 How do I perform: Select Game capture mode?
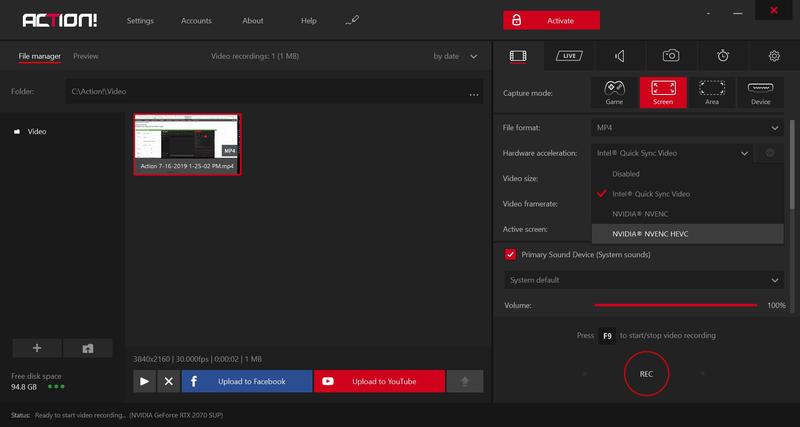(614, 93)
